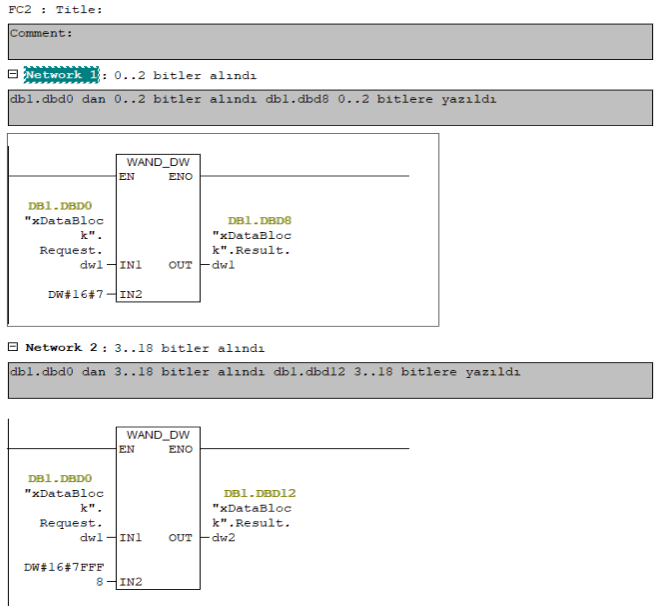Collapse Network 1 with the minus box
The height and width of the screenshot is (606, 657).
(x=13, y=74)
